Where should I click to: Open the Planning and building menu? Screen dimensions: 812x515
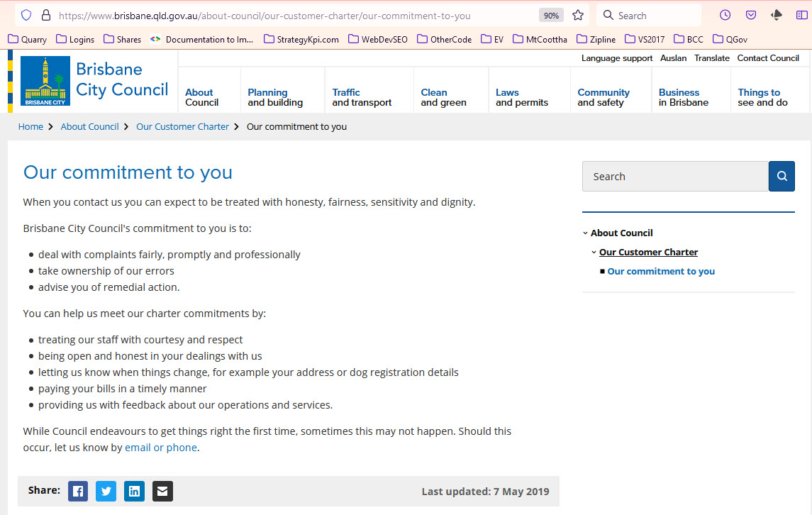tap(275, 97)
